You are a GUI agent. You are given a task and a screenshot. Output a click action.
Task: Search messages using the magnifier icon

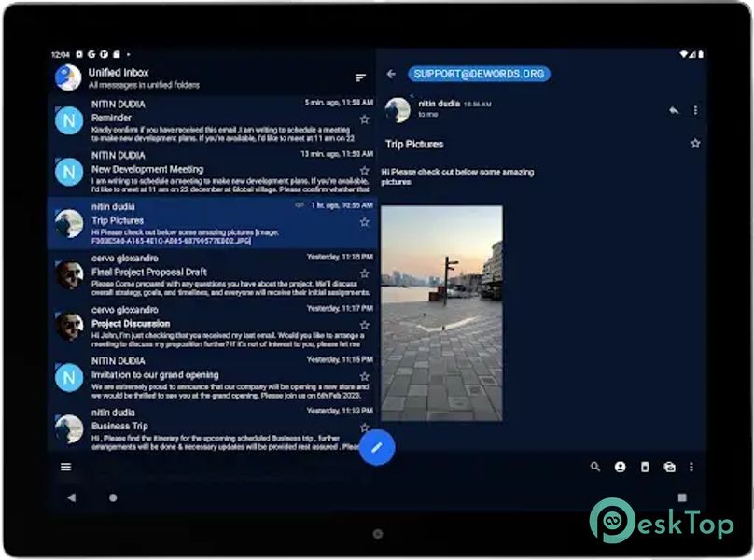(x=594, y=467)
